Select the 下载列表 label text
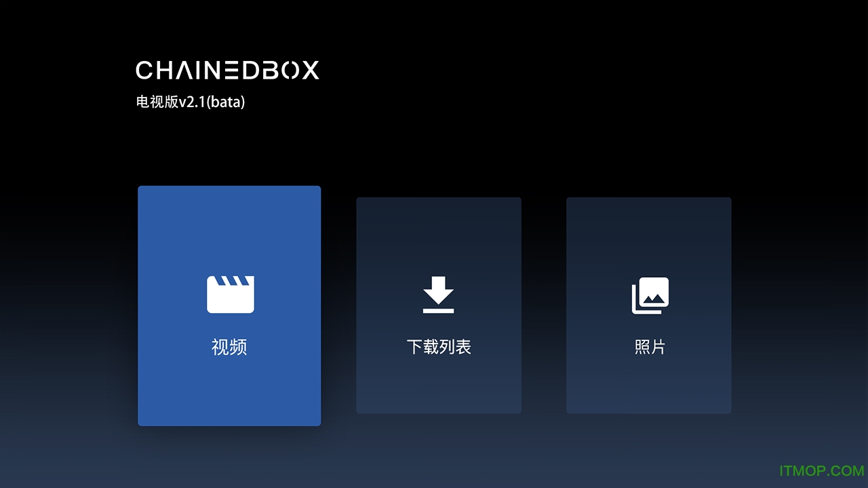This screenshot has width=868, height=488. tap(439, 347)
